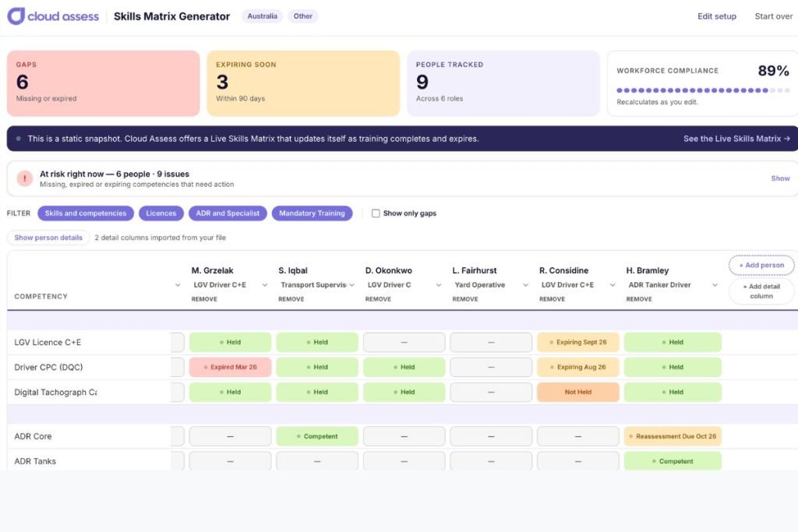Open D. Okonkwo's LGV Driver C dropdown
The image size is (798, 532).
[404, 285]
